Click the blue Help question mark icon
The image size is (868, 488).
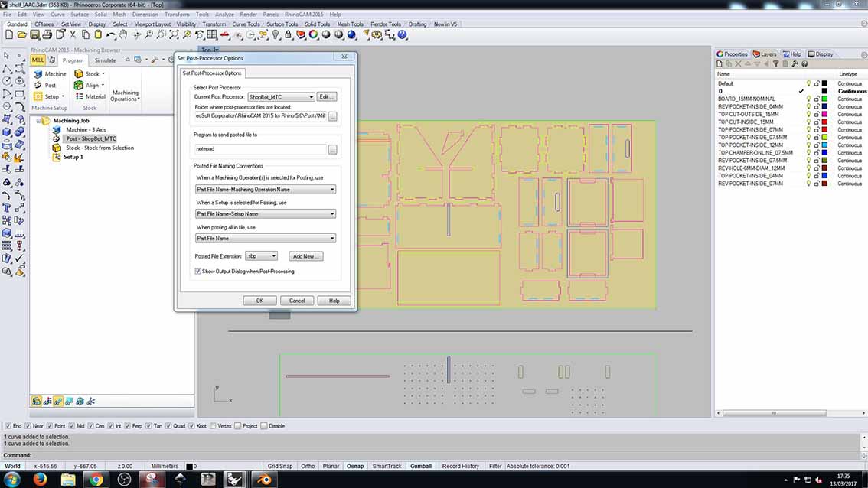pos(403,35)
